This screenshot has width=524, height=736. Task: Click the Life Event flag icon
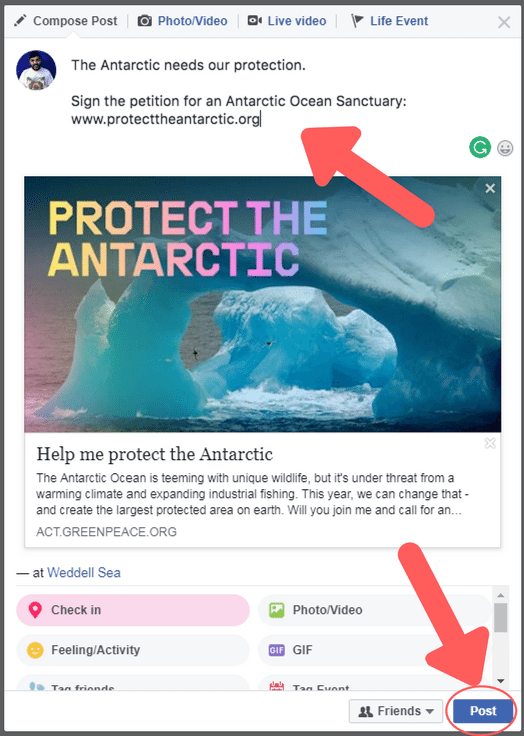[358, 21]
